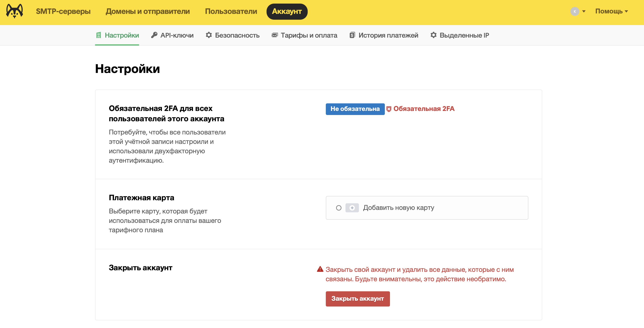Expand the user avatar dropdown arrow
The width and height of the screenshot is (644, 328).
pyautogui.click(x=584, y=11)
